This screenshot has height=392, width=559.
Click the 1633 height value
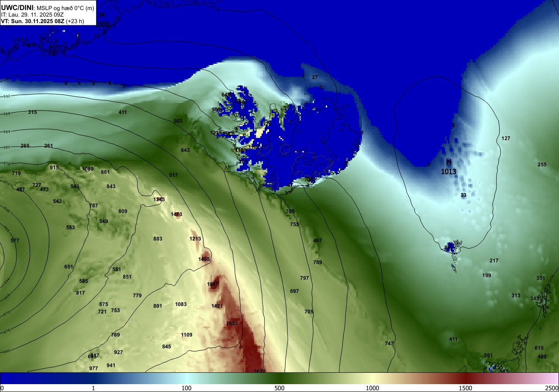[x=232, y=323]
